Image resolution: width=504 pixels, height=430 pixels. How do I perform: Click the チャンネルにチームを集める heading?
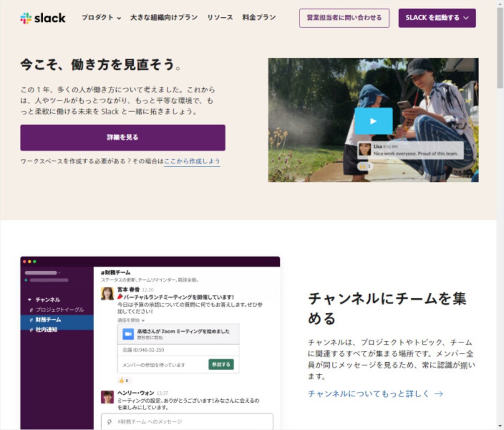pyautogui.click(x=387, y=308)
